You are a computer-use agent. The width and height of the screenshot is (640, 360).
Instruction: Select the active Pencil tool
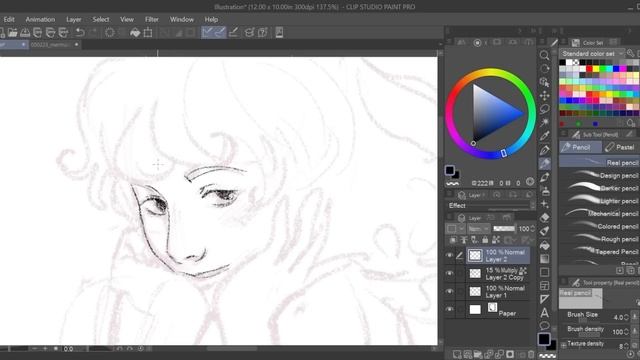544,164
